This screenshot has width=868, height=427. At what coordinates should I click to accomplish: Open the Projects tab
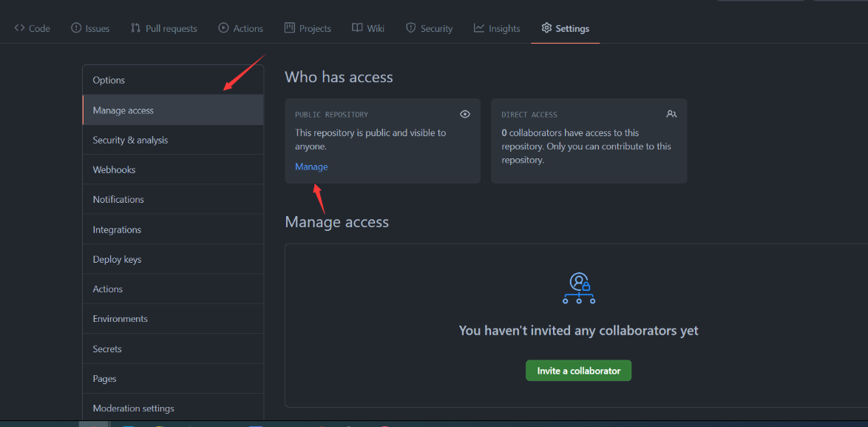click(x=308, y=28)
